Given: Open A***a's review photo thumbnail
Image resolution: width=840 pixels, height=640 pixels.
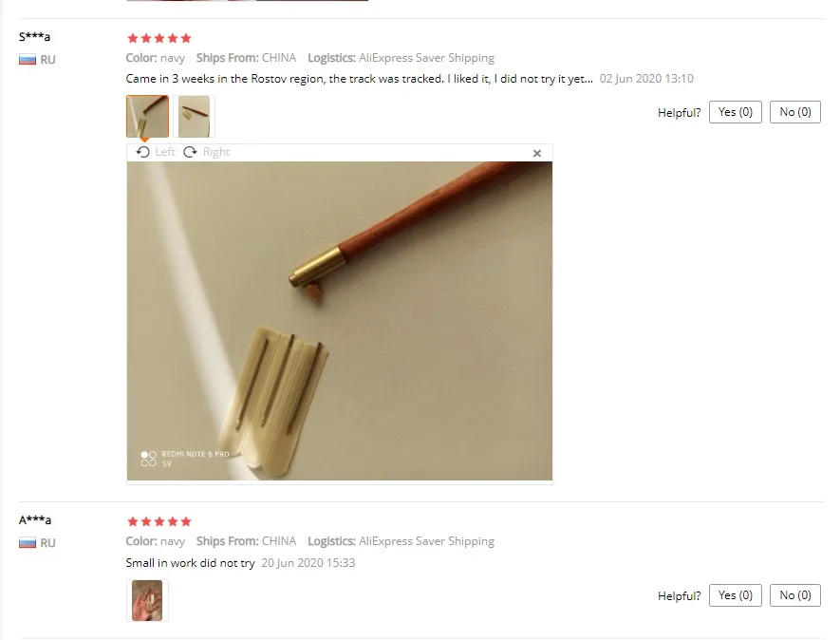Looking at the screenshot, I should click(x=147, y=600).
